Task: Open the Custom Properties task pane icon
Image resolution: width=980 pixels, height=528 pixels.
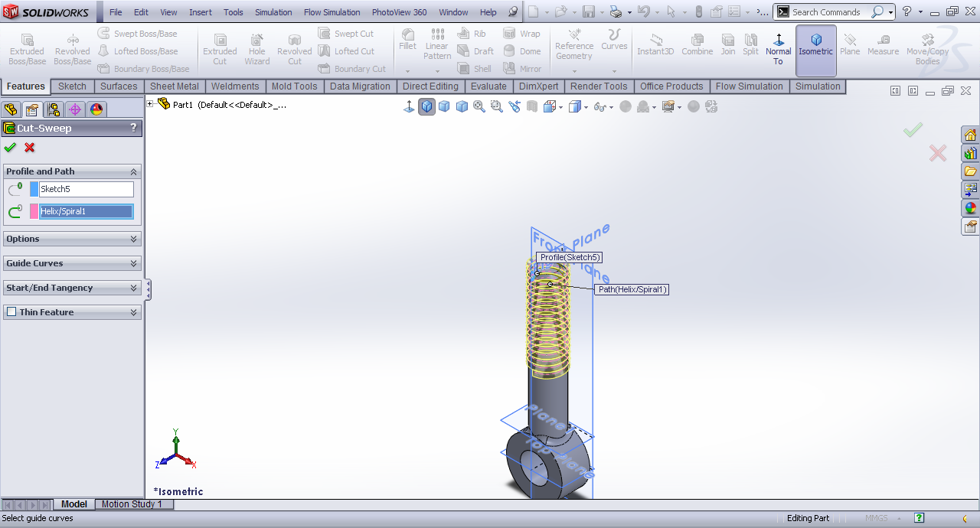Action: 970,227
